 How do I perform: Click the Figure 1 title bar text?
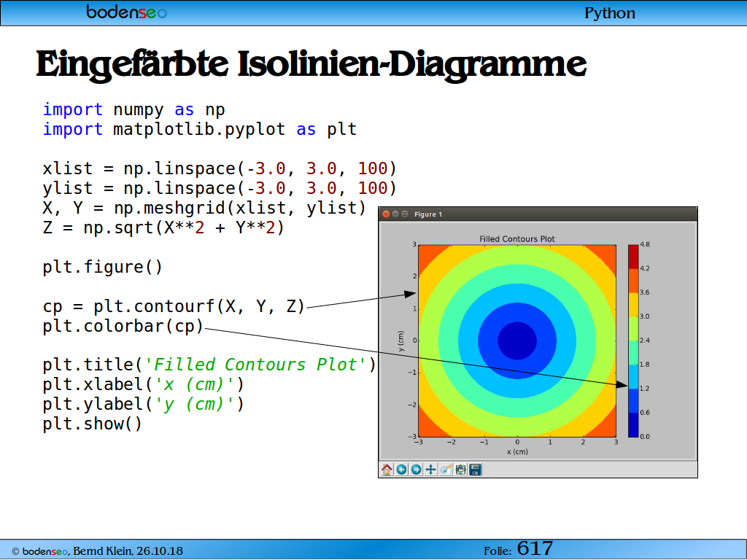427,214
